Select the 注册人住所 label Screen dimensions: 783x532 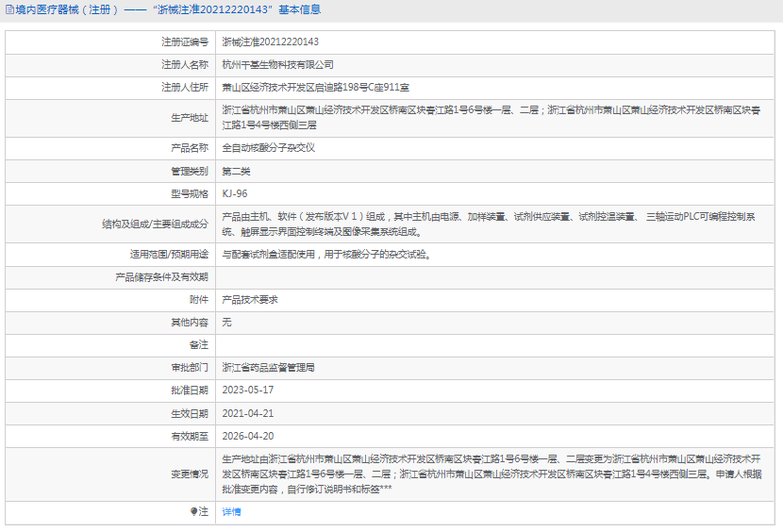coord(185,88)
